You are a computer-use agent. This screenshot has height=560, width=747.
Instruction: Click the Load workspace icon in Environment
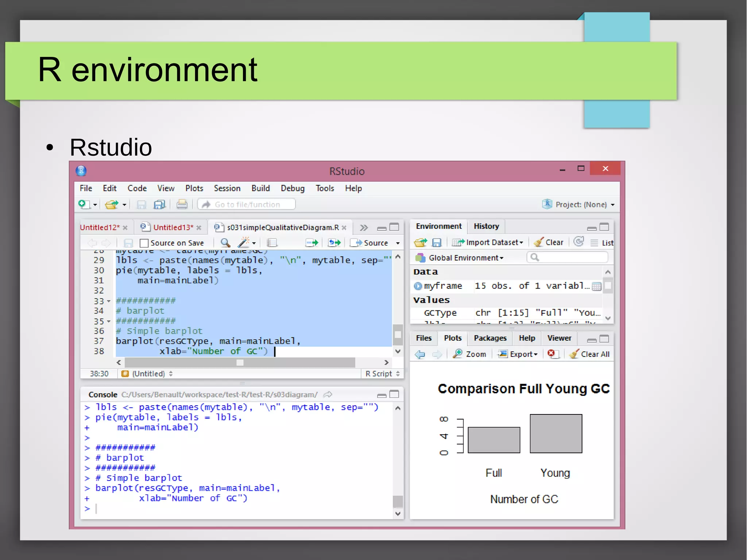coord(421,242)
